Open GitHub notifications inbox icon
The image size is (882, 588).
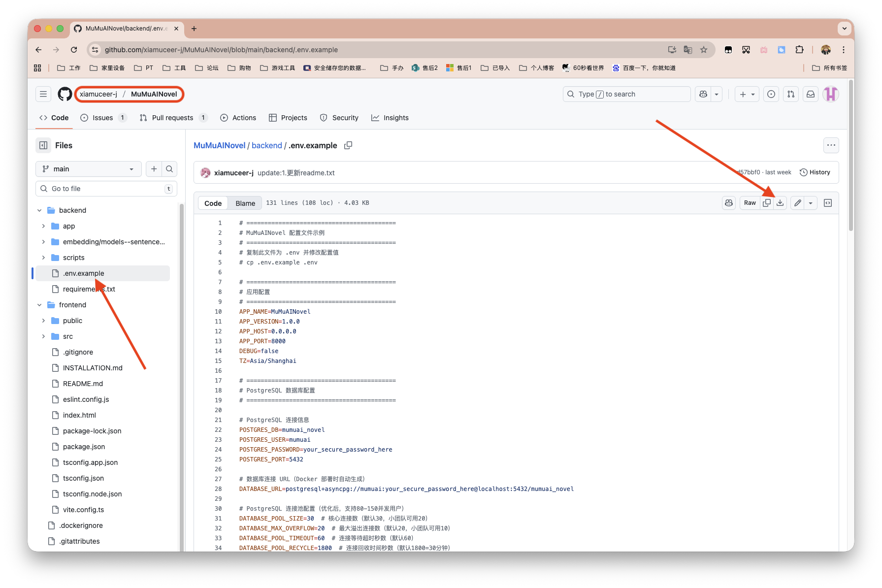coord(811,94)
